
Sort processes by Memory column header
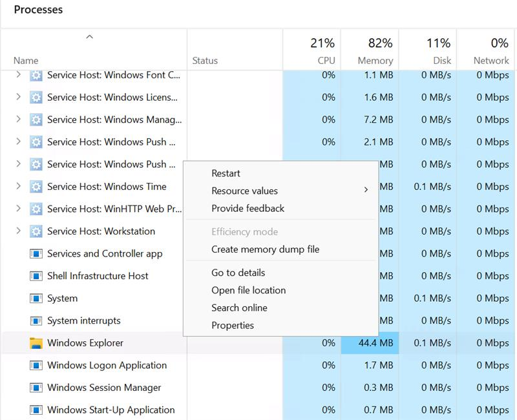[x=370, y=50]
